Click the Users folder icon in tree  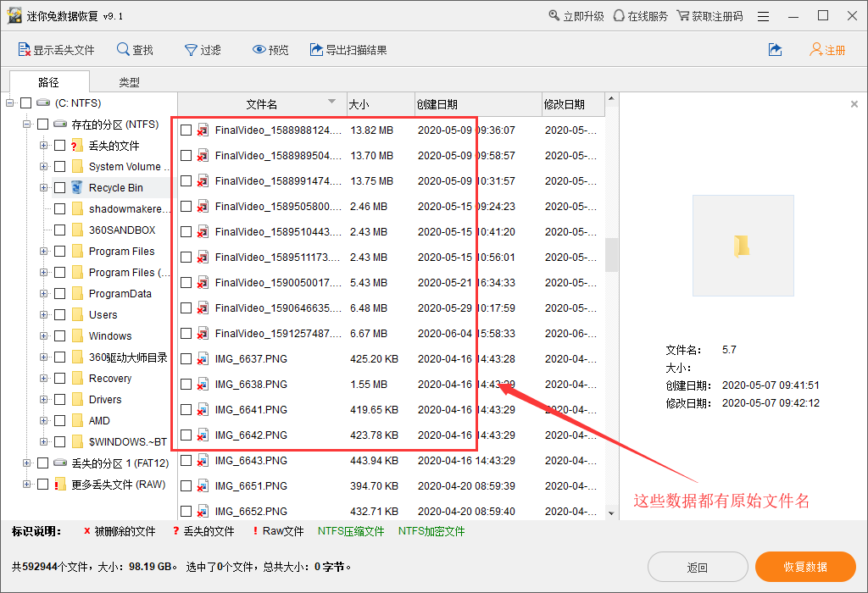[77, 315]
